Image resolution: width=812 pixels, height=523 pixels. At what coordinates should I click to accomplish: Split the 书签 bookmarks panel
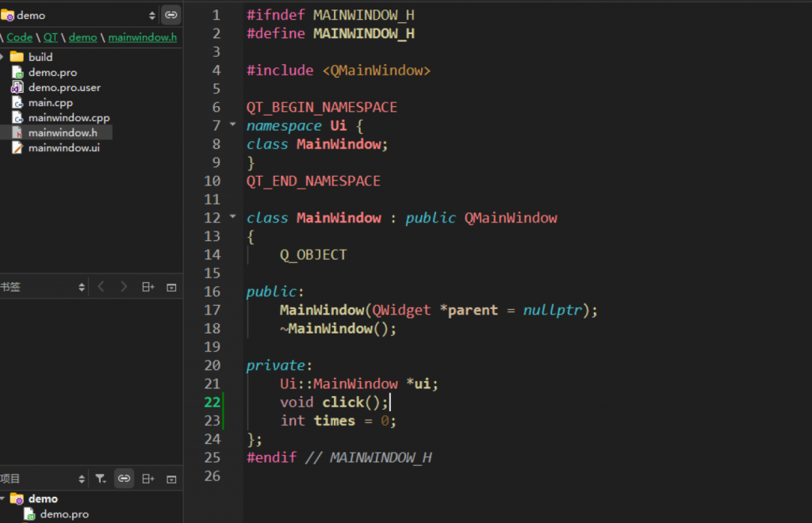pyautogui.click(x=148, y=287)
